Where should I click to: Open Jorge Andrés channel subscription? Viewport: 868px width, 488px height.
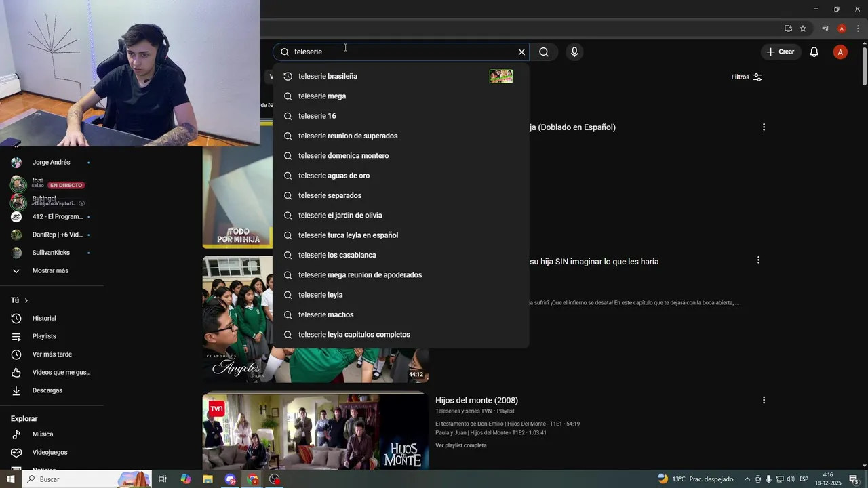click(52, 163)
